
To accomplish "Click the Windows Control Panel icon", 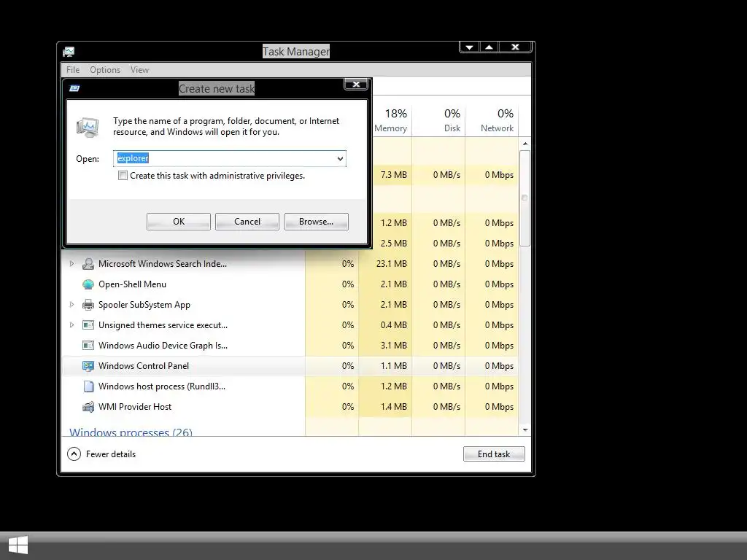I will (88, 366).
